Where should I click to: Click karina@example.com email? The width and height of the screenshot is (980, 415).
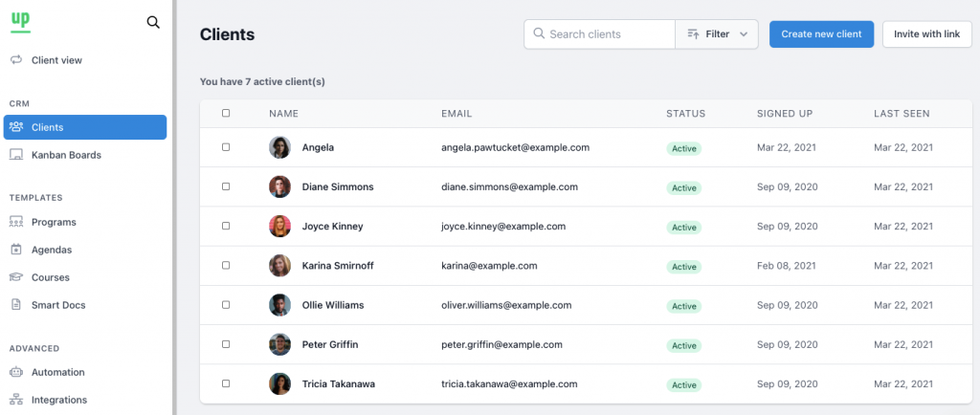pyautogui.click(x=489, y=265)
